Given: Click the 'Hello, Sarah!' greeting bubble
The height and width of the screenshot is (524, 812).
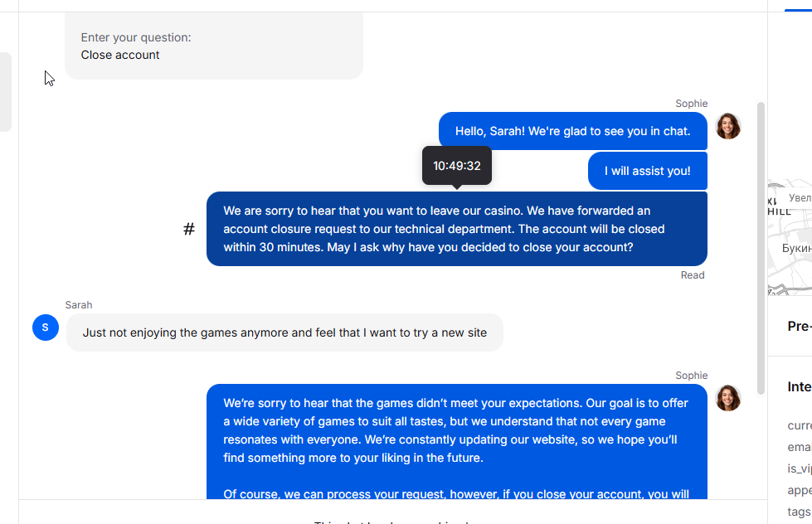Looking at the screenshot, I should (572, 131).
